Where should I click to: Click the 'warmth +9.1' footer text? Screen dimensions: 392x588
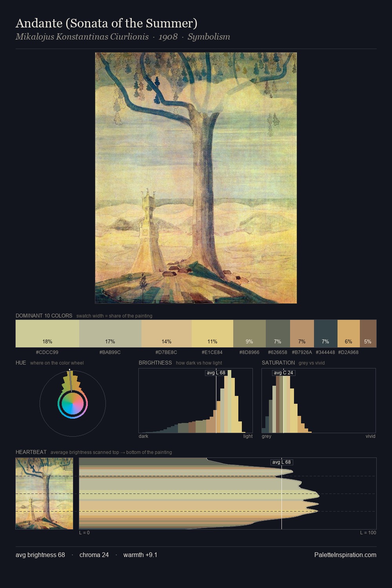click(x=140, y=555)
